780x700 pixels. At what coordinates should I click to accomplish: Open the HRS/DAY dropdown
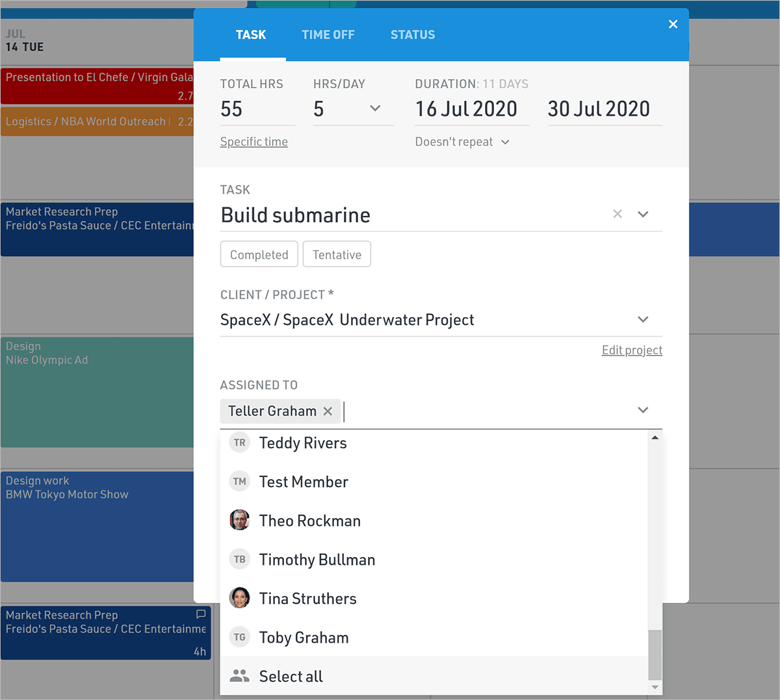click(374, 109)
